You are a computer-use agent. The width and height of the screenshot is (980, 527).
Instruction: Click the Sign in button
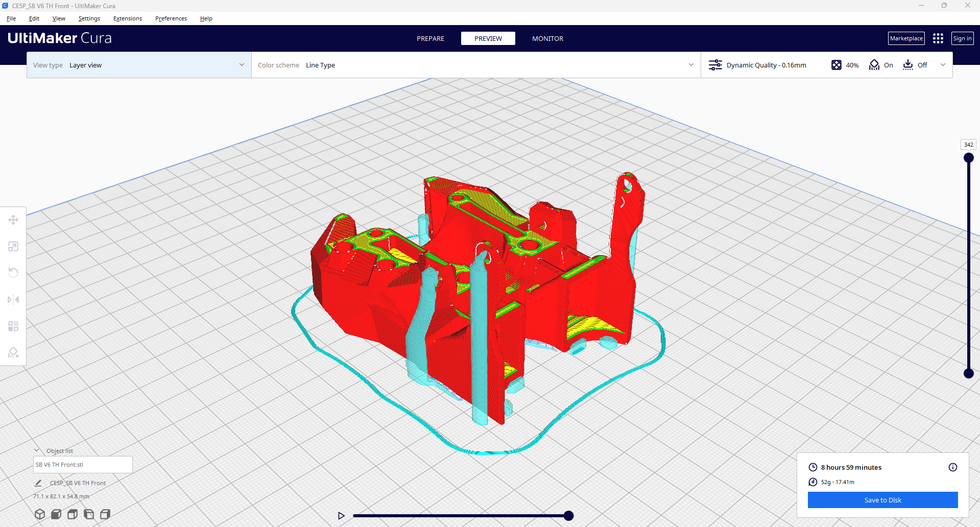(x=963, y=38)
